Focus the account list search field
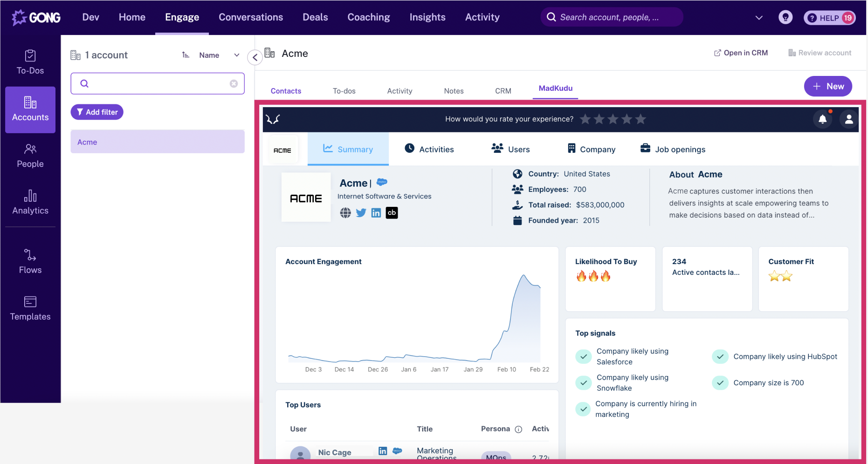This screenshot has width=868, height=464. click(158, 83)
